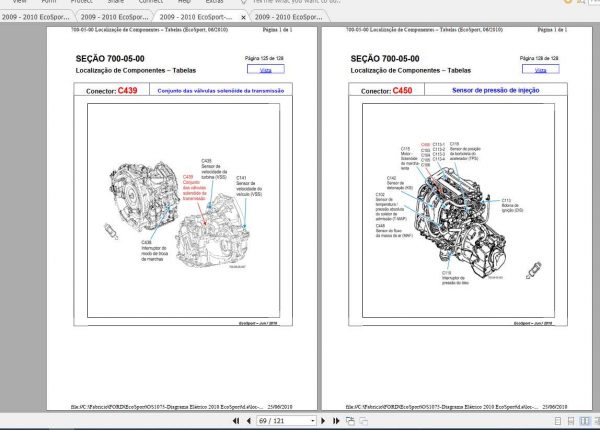Open the Vista link on C450 page
The image size is (600, 430).
pos(540,70)
